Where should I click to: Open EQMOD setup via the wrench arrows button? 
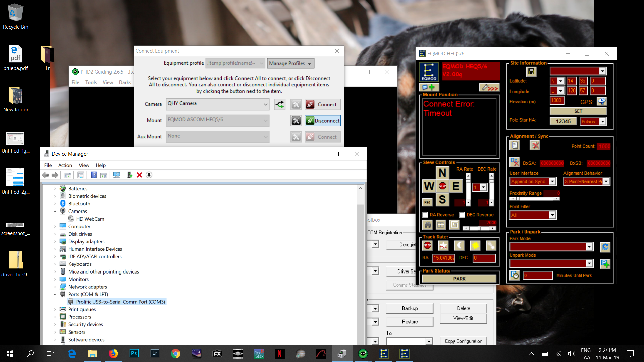point(489,88)
